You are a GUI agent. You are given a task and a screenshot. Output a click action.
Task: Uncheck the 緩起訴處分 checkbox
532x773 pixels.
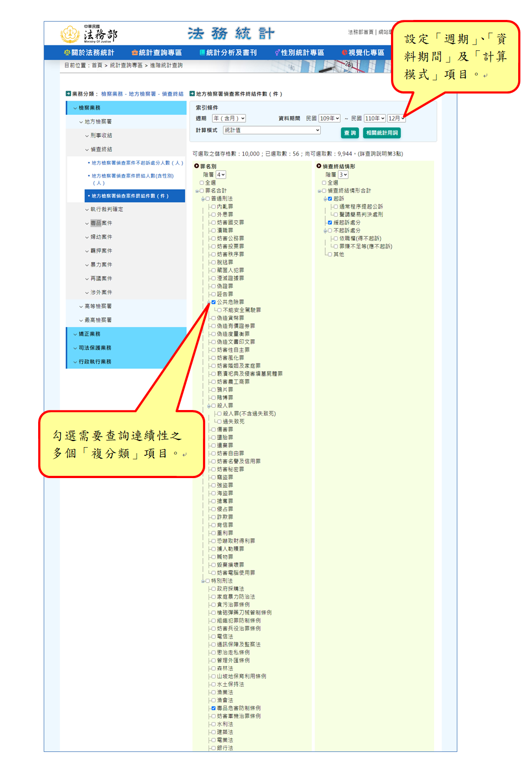330,222
